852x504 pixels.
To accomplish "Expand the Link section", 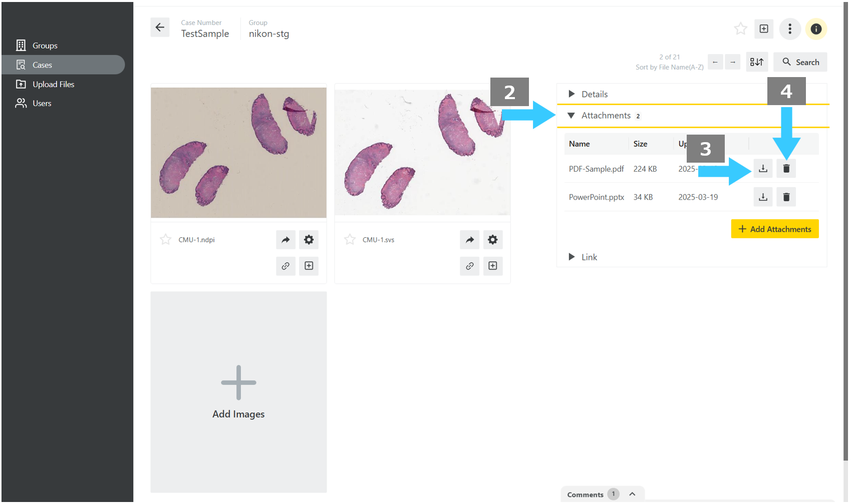I will coord(692,257).
